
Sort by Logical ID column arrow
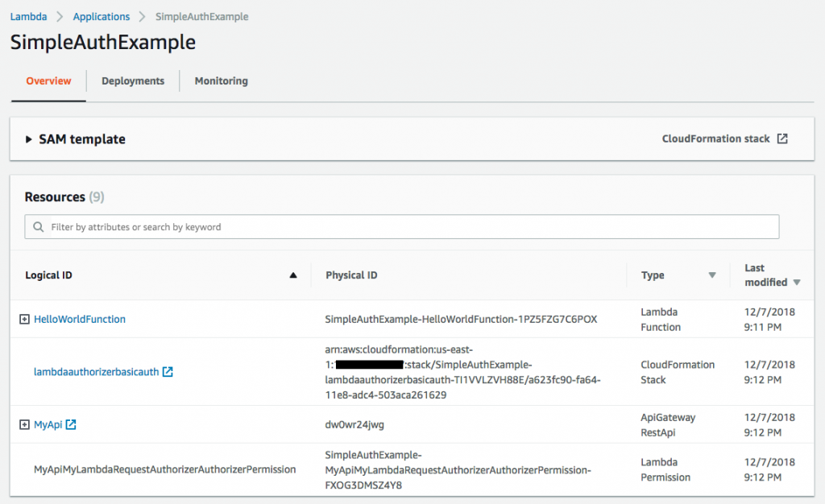pyautogui.click(x=293, y=275)
